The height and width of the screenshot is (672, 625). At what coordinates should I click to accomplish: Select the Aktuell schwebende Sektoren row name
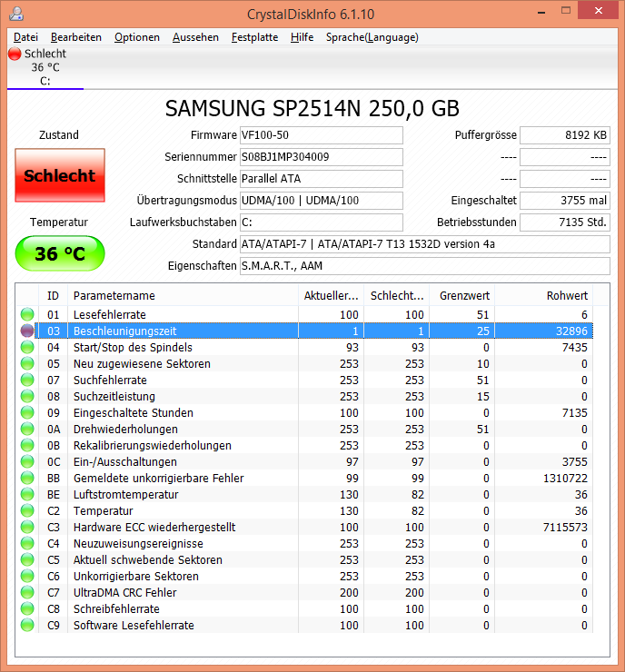tap(148, 559)
